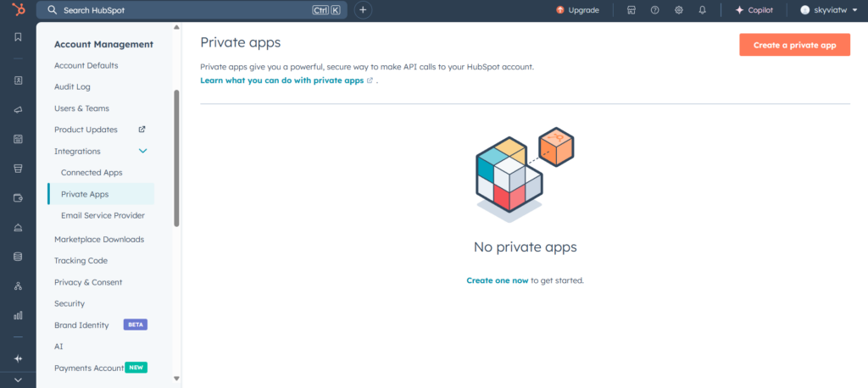The image size is (868, 388).
Task: Click the sidebar scrollbar thumb
Action: (x=176, y=158)
